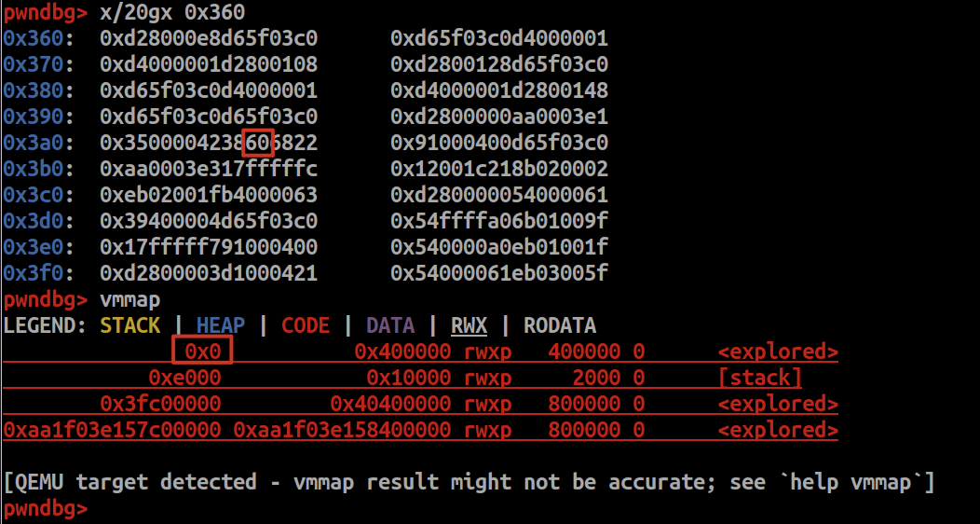This screenshot has height=524, width=980.
Task: Click <explored> in the 0x0 mapping row
Action: [778, 352]
